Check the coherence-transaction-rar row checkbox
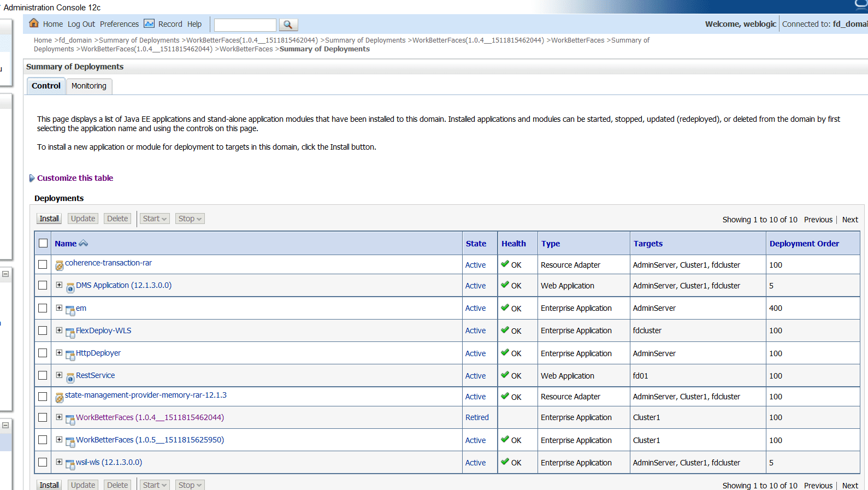The width and height of the screenshot is (868, 490). [43, 264]
